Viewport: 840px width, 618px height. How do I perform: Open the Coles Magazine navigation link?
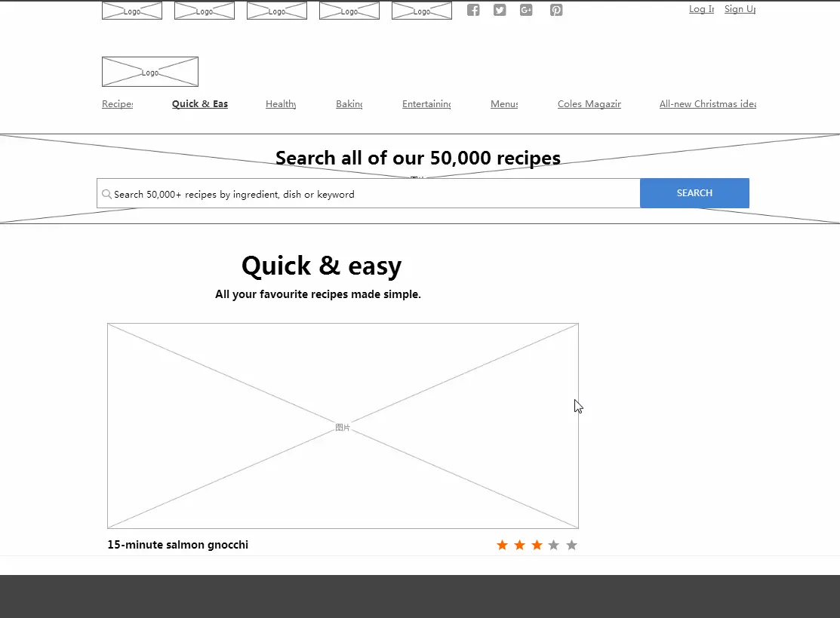pos(589,104)
